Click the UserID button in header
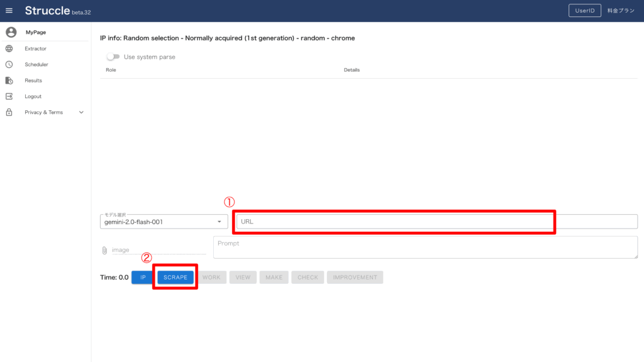The width and height of the screenshot is (644, 362). pos(584,11)
